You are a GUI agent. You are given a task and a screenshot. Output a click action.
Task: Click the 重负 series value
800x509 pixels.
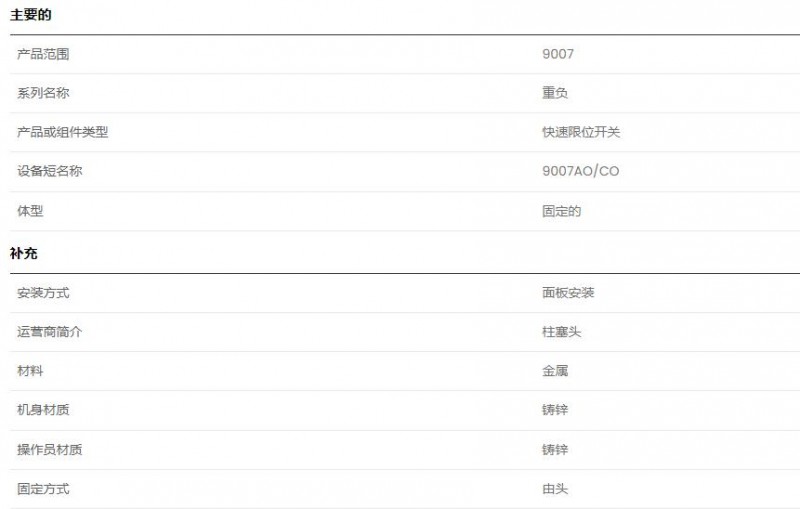[555, 93]
